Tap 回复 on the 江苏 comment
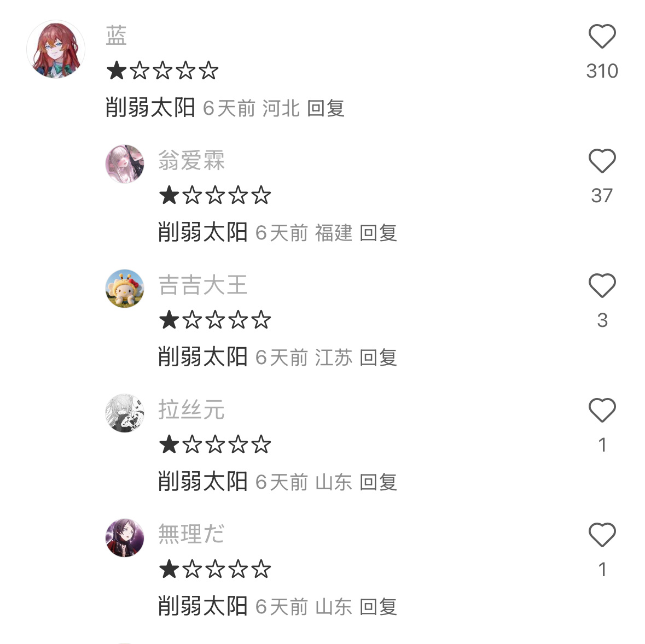 pos(378,357)
